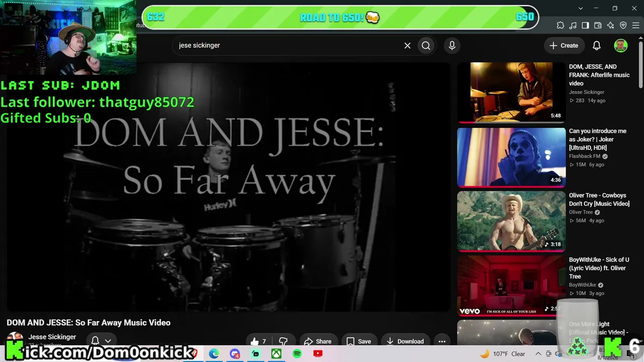The width and height of the screenshot is (644, 362).
Task: Share the So Far Away video
Action: pyautogui.click(x=318, y=341)
